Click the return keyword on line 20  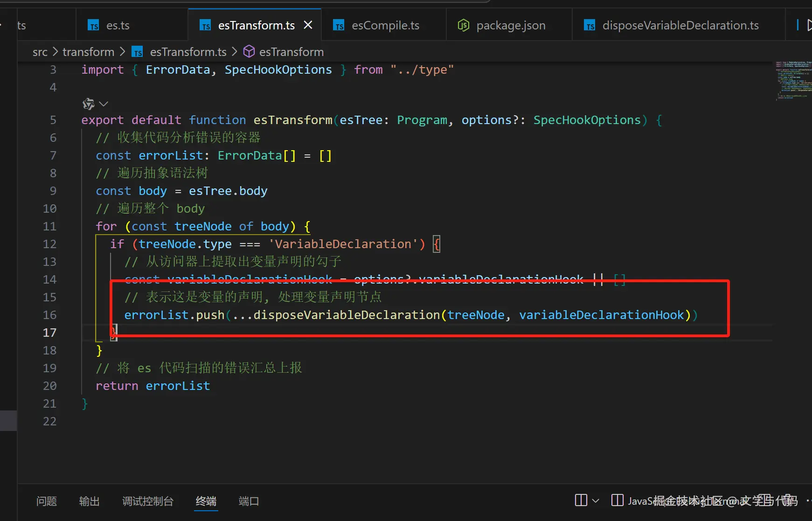click(x=117, y=386)
